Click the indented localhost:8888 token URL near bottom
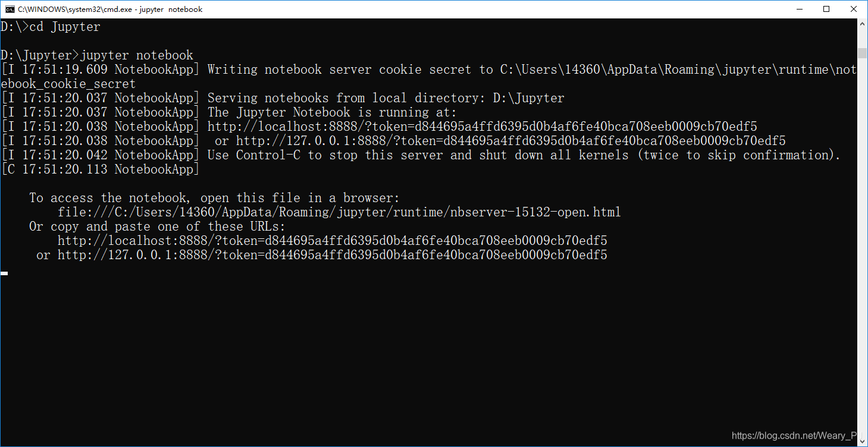Screen dimensions: 868x447 [332, 241]
